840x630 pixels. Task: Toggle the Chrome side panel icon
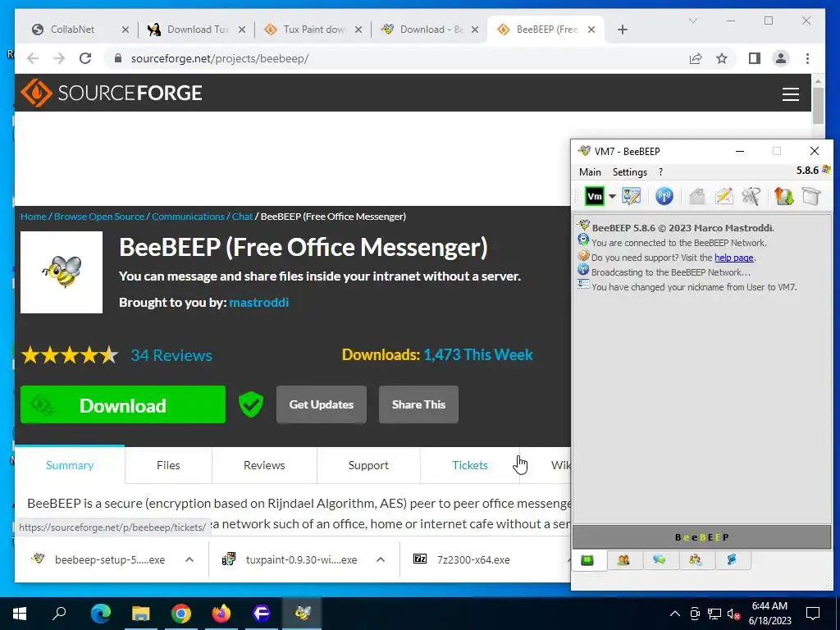click(755, 58)
